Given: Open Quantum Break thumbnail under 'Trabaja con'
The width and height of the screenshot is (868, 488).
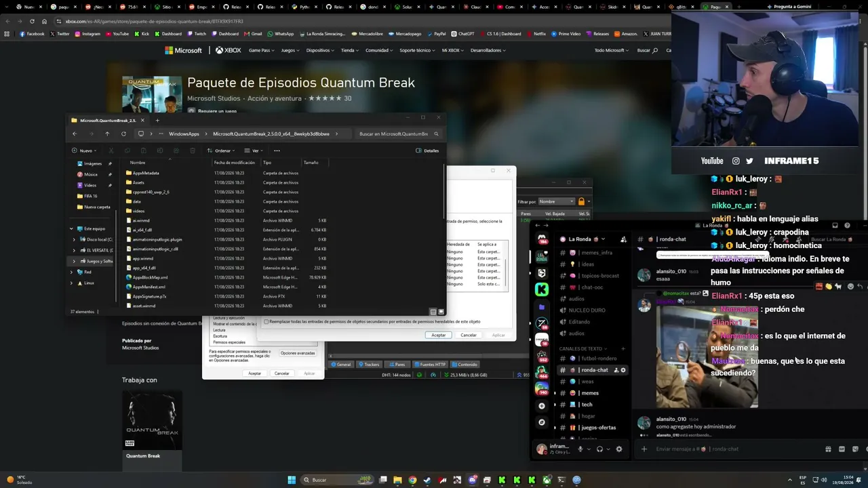Looking at the screenshot, I should [x=152, y=420].
